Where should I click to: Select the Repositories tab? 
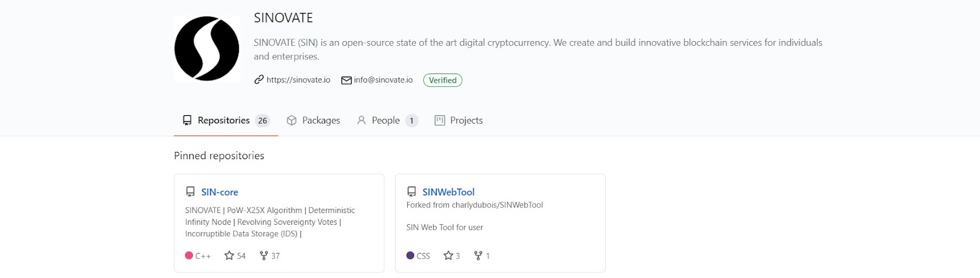pos(226,121)
